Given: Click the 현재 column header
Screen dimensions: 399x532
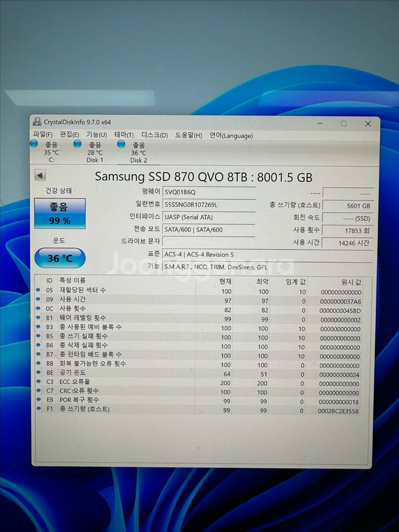Looking at the screenshot, I should click(226, 281).
